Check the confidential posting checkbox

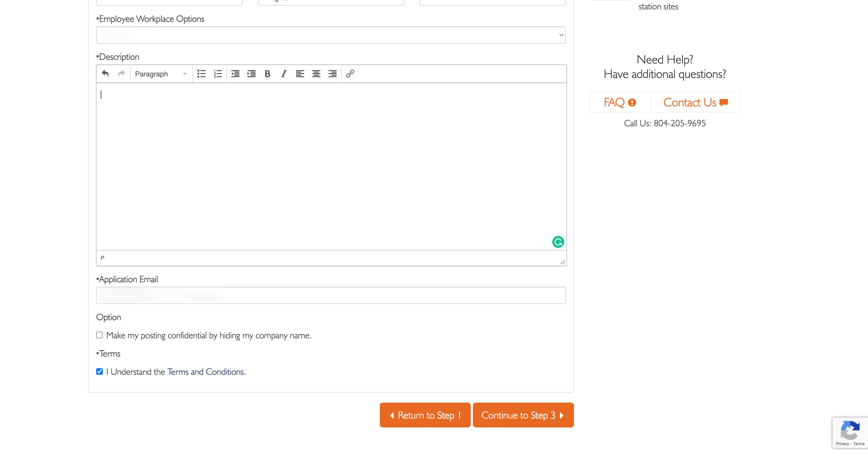(99, 335)
